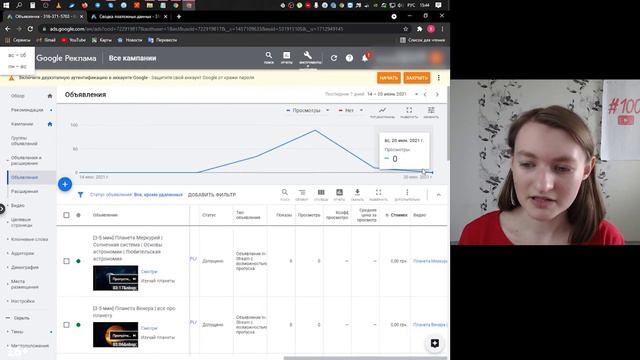Click the green status dot of the Меркурий ad
Screen dimensions: 640x360
pos(78,261)
